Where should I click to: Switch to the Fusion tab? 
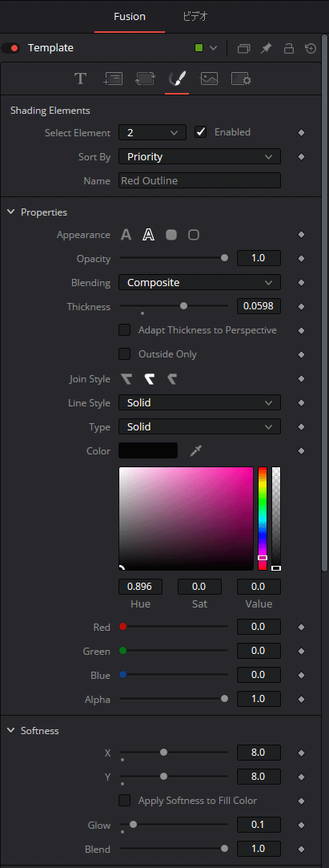pyautogui.click(x=130, y=17)
